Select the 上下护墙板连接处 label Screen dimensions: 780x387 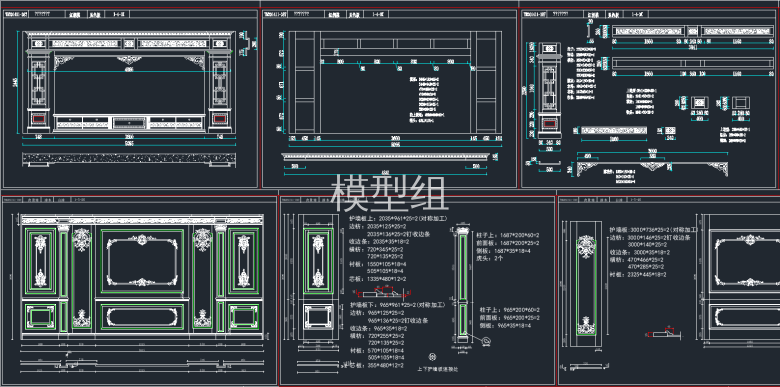(437, 369)
